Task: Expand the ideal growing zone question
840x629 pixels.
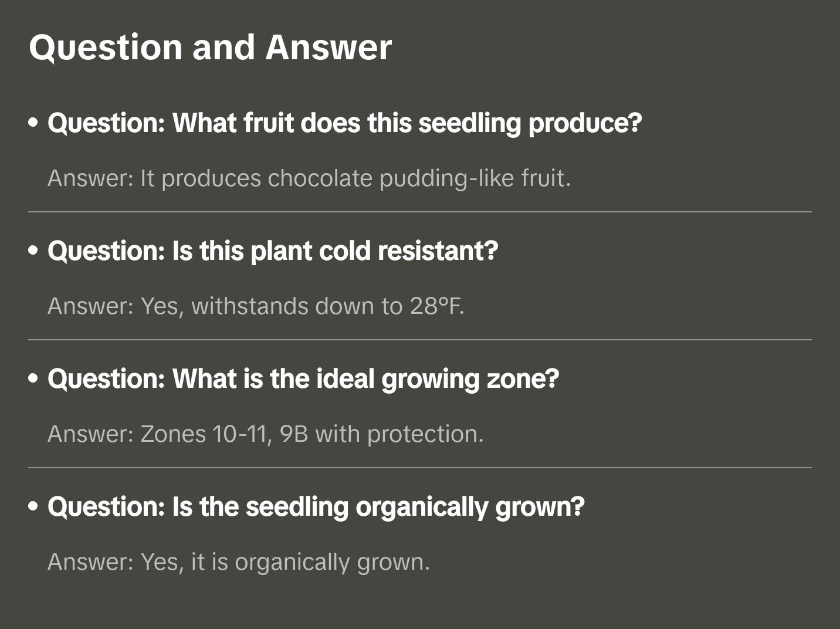Action: click(303, 379)
